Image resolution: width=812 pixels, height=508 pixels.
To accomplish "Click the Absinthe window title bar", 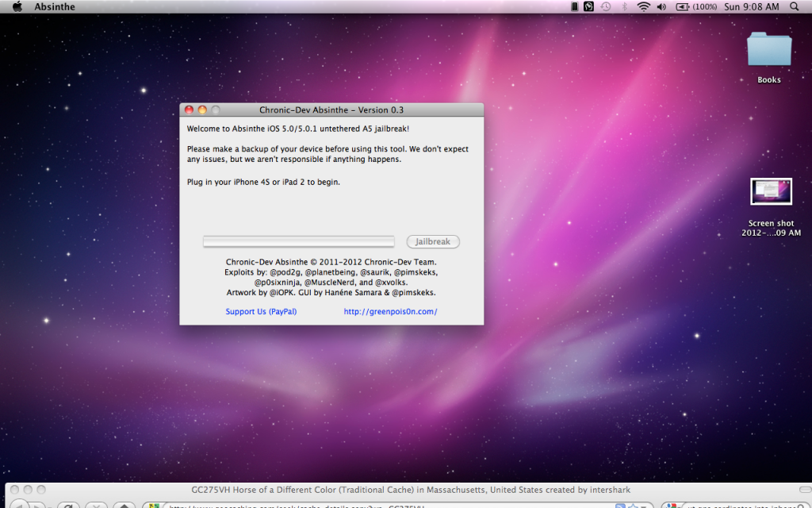I will click(x=331, y=110).
